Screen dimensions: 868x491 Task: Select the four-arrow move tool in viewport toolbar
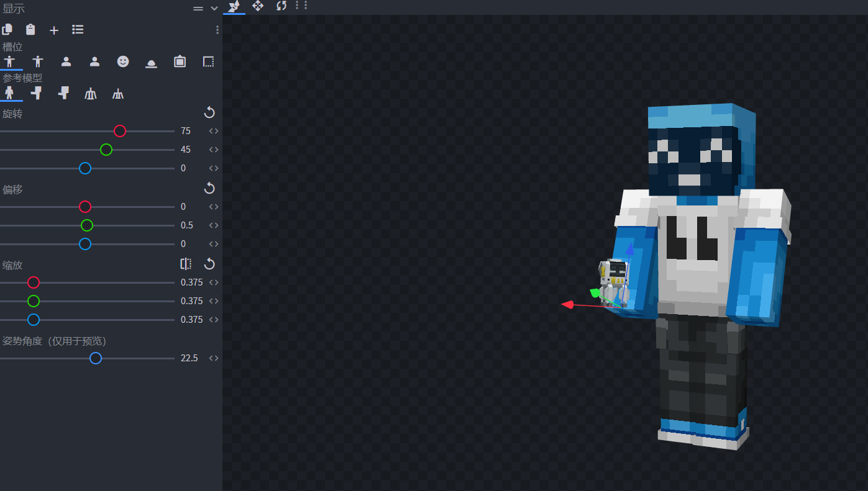tap(257, 6)
